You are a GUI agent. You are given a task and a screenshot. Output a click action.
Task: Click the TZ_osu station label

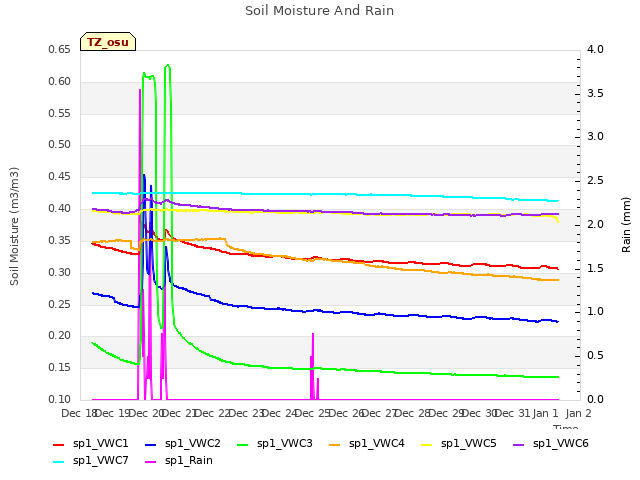coord(108,42)
